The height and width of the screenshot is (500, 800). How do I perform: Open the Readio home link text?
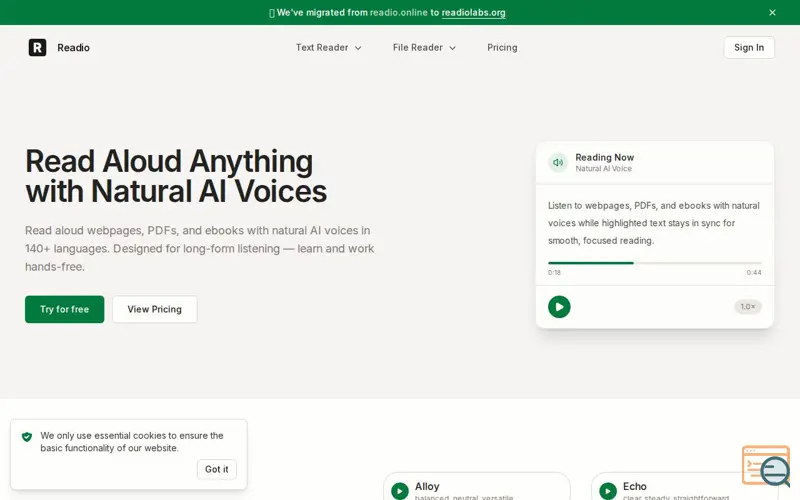tap(73, 47)
